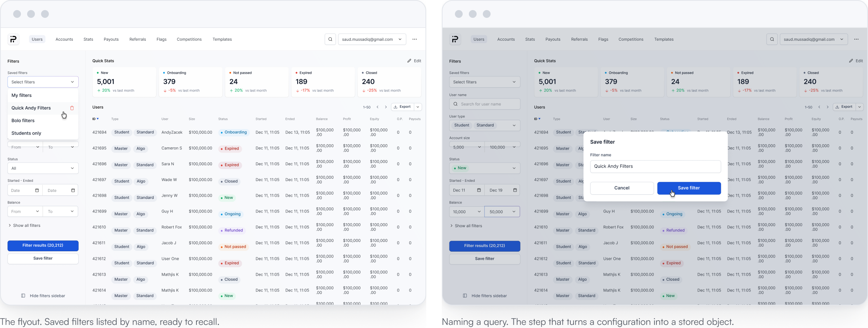Open Dec 11 date calendar icon
This screenshot has width=868, height=328.
coord(479,190)
